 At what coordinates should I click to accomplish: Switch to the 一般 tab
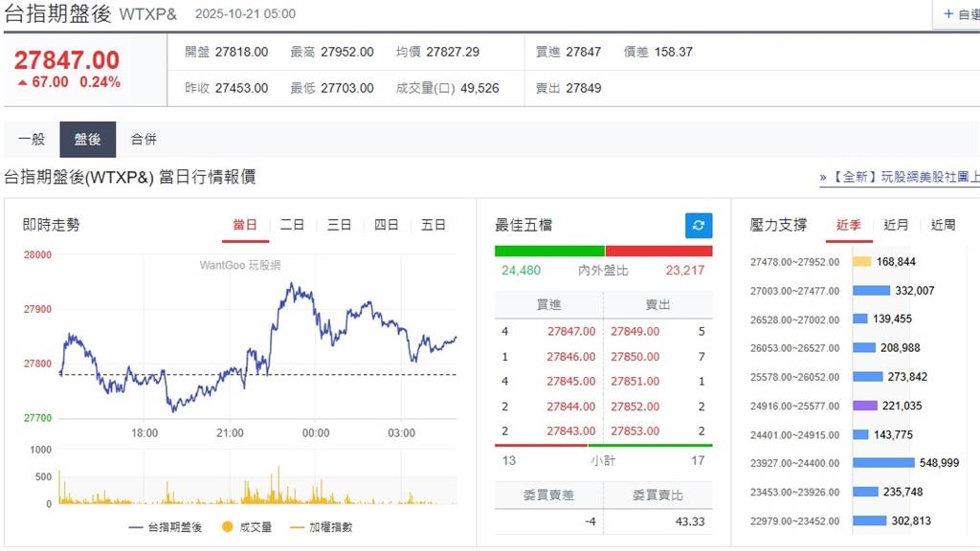32,138
